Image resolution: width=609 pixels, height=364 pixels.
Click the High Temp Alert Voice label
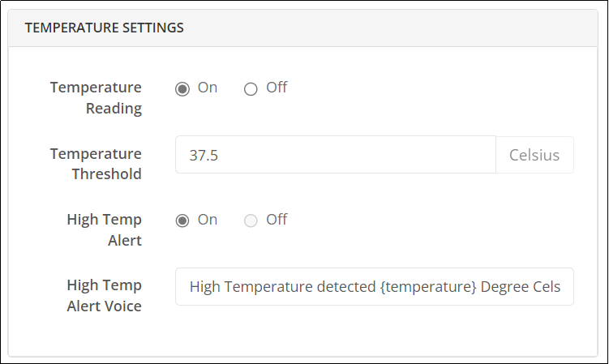(104, 296)
